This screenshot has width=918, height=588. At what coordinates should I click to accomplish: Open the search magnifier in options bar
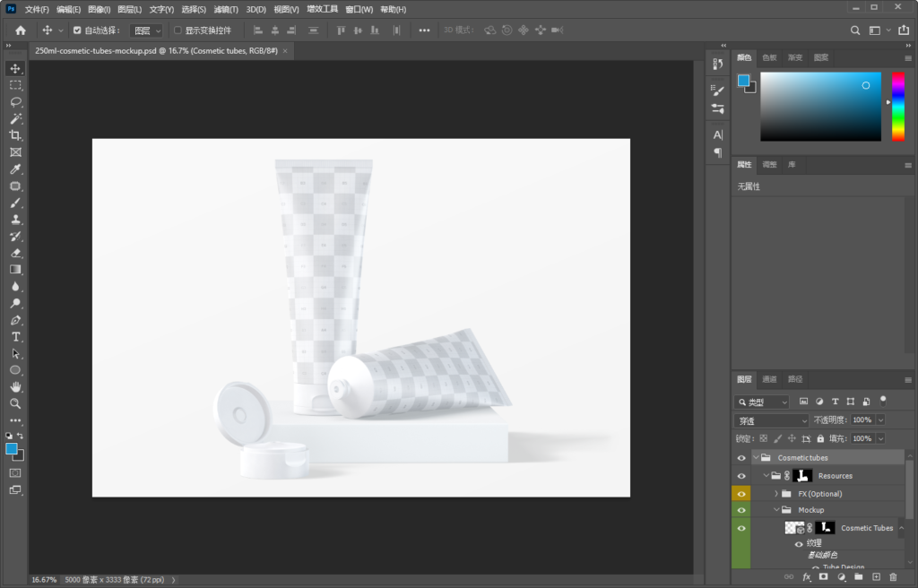tap(855, 30)
